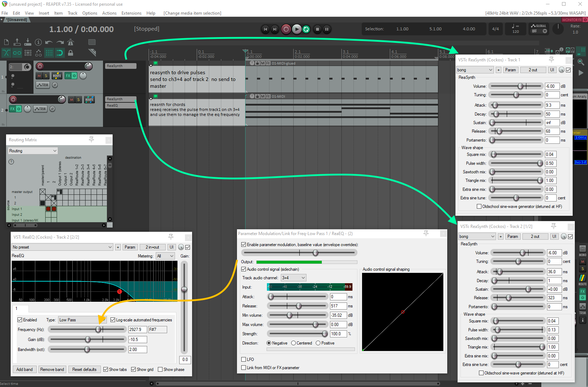Image resolution: width=588 pixels, height=387 pixels.
Task: Toggle Audio control signal sidechain checkbox
Action: point(244,269)
